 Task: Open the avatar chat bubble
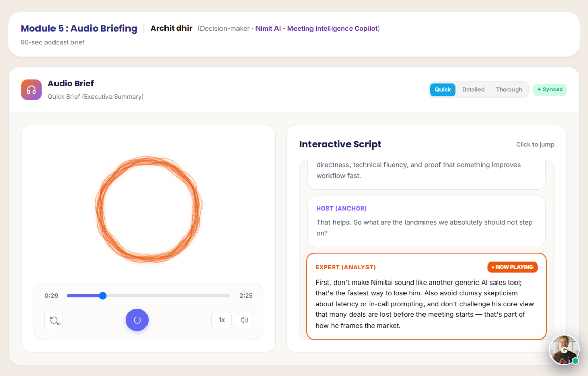(x=564, y=350)
